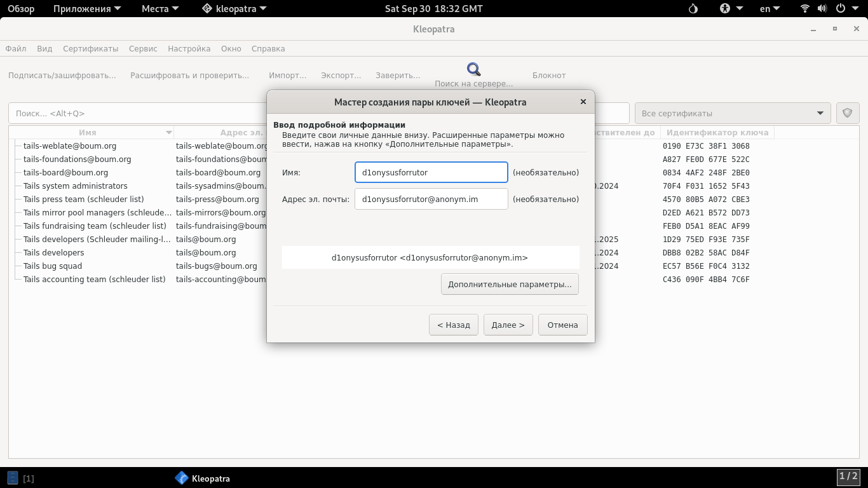The height and width of the screenshot is (488, 868).
Task: Open the 'Сертификаты' menu
Action: point(90,48)
